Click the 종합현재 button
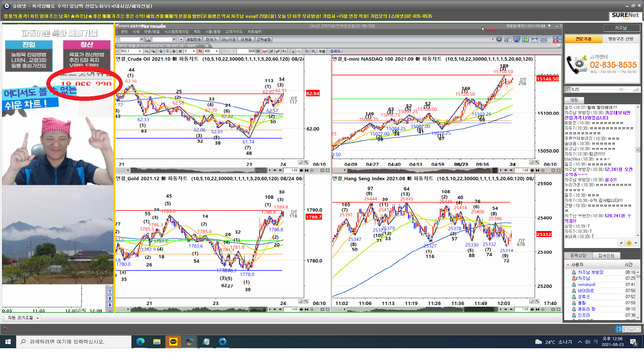The width and height of the screenshot is (644, 362). [193, 40]
